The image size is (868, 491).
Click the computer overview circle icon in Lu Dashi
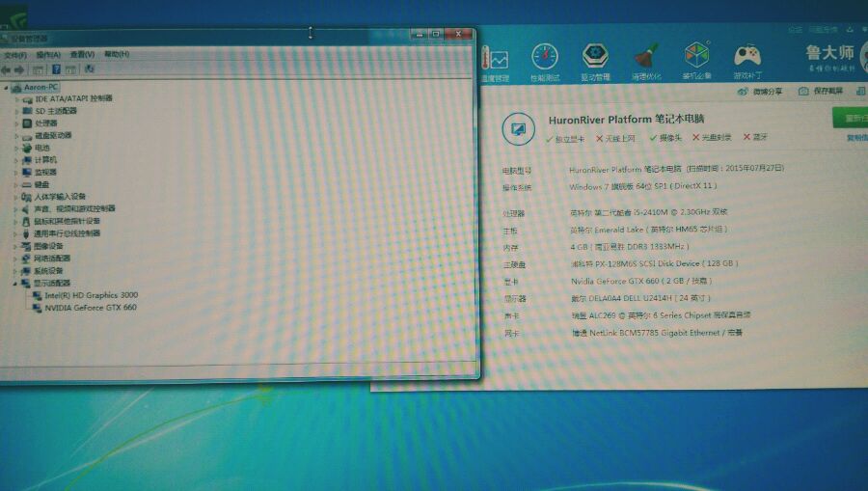coord(518,129)
